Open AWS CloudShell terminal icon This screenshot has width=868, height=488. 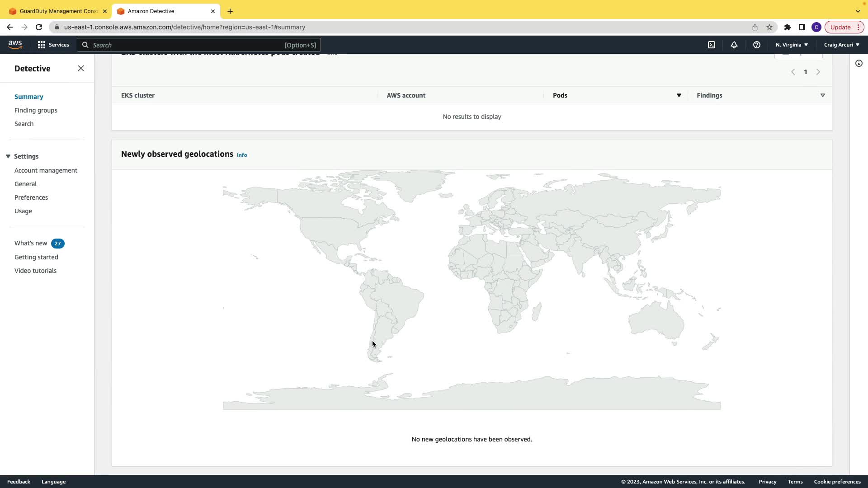(x=712, y=45)
